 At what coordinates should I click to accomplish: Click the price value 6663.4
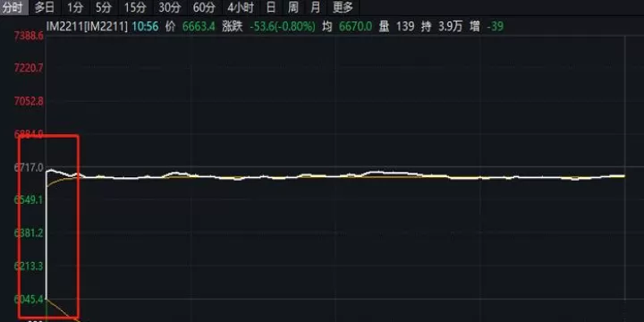199,27
